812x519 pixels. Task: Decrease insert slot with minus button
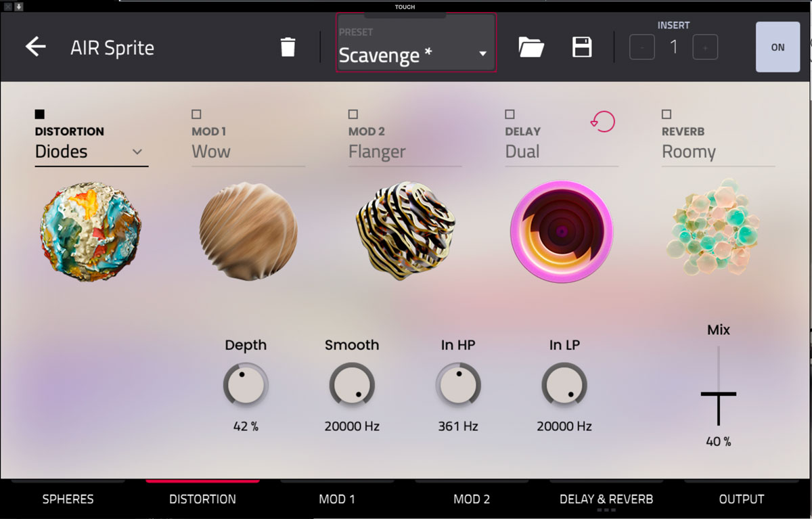click(x=642, y=47)
